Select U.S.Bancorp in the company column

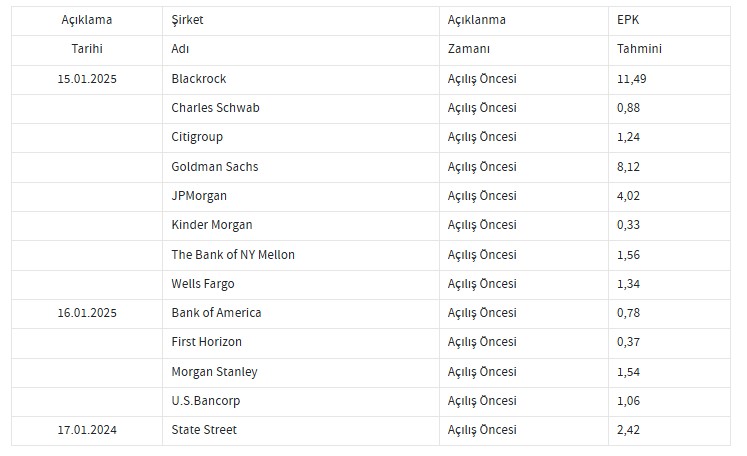pos(206,401)
